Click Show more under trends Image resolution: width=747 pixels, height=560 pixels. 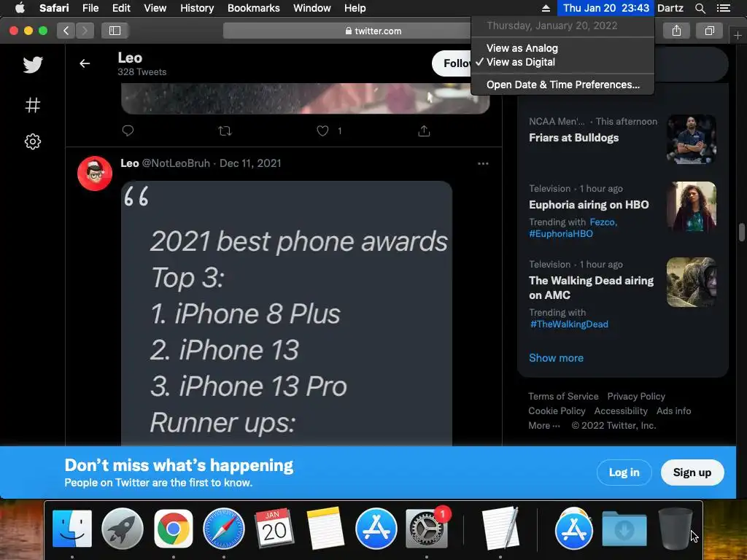point(556,358)
